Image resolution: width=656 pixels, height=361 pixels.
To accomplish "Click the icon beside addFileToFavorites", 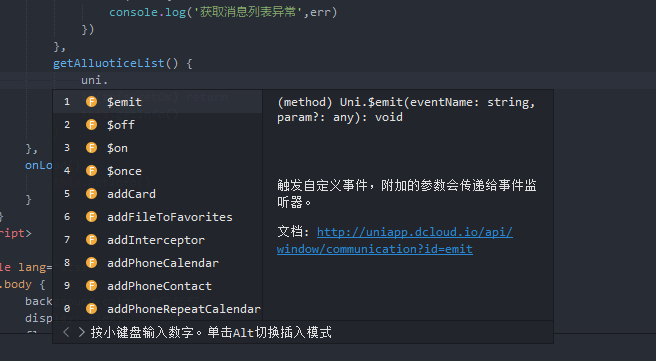I will pyautogui.click(x=91, y=217).
